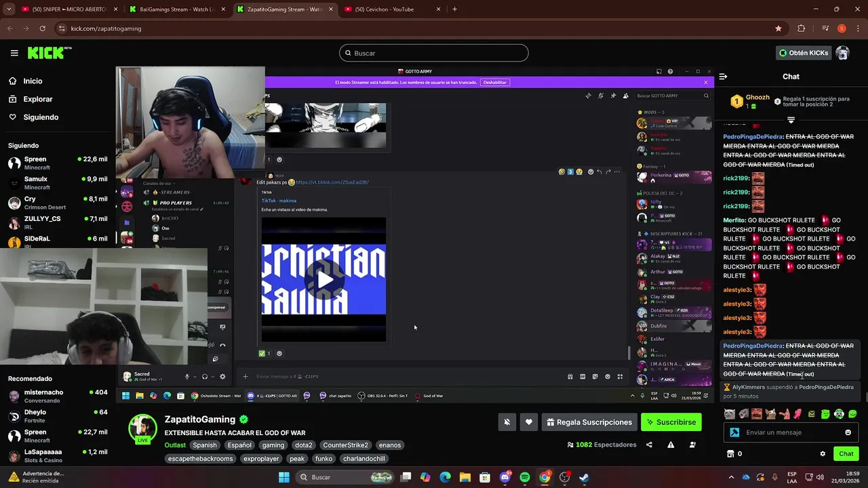Open Ghoozh top gifter entry
The height and width of the screenshot is (488, 868).
point(751,102)
